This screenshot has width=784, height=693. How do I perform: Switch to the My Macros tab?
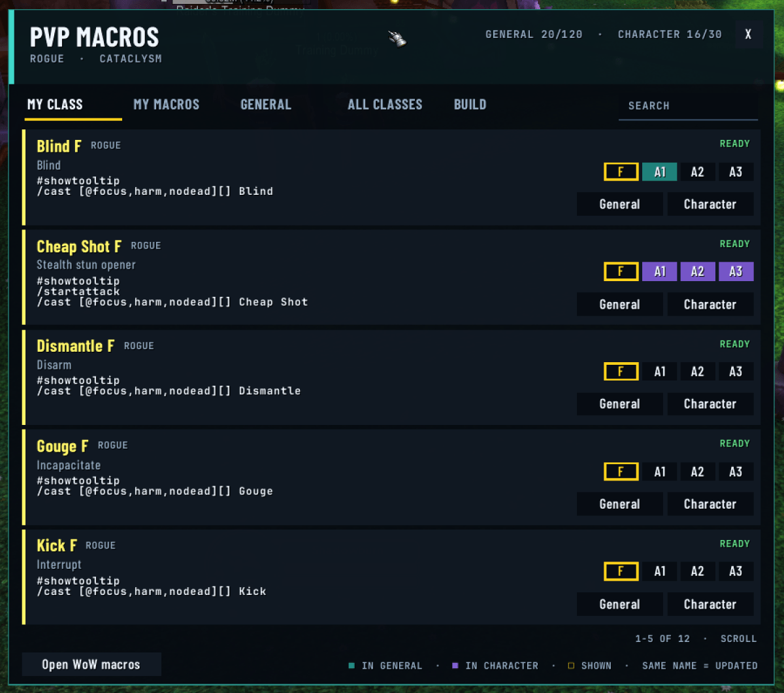[x=166, y=105]
